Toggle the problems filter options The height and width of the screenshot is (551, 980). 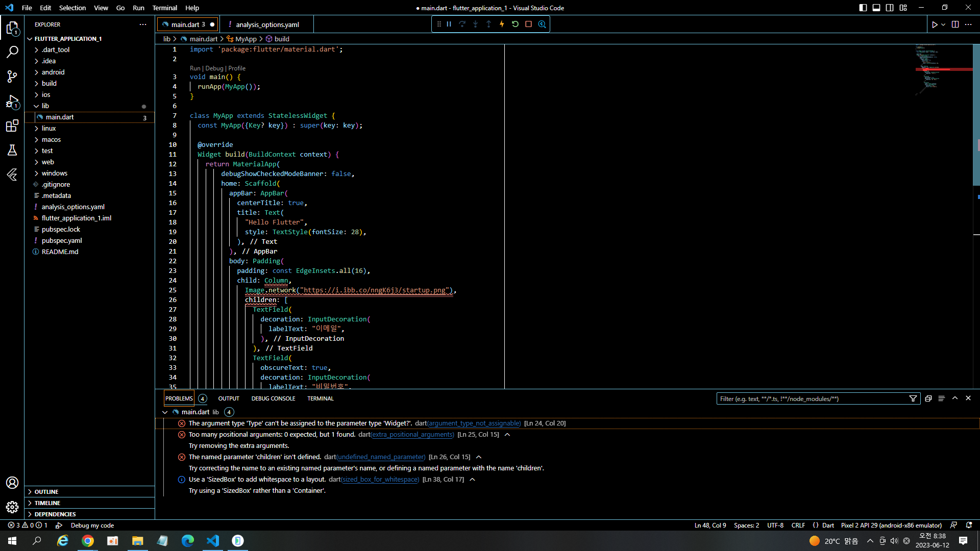pyautogui.click(x=913, y=399)
